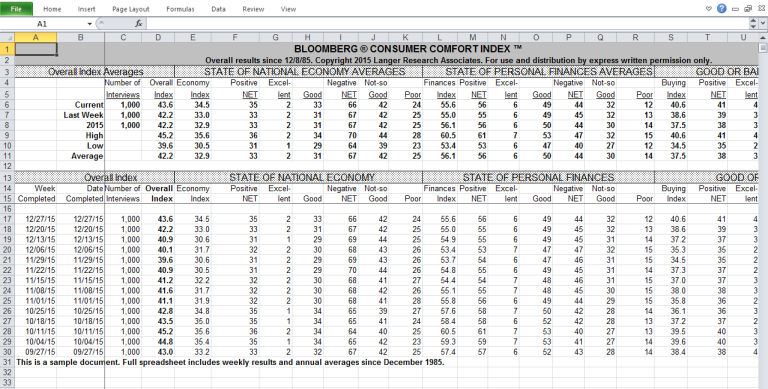Click the workbook restore window icon
Image resolution: width=768 pixels, height=389 pixels.
[x=747, y=8]
